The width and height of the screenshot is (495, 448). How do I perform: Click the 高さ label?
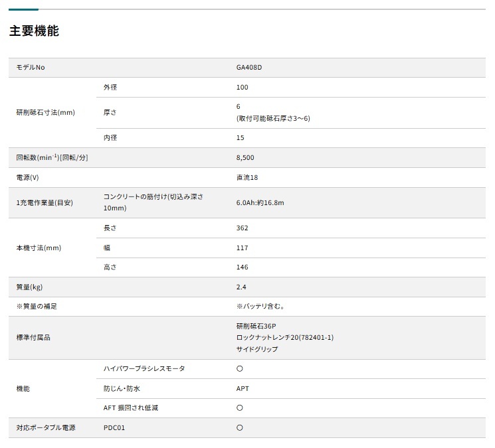pyautogui.click(x=110, y=267)
